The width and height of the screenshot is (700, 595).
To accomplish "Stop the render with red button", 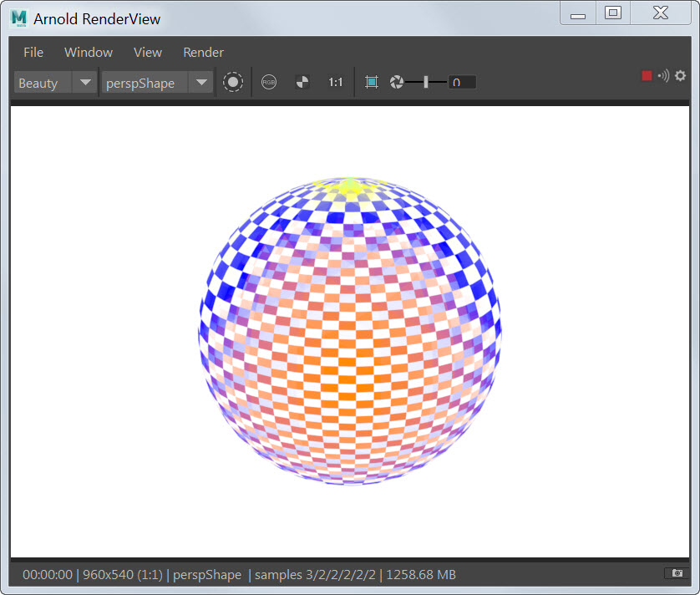I will [647, 76].
